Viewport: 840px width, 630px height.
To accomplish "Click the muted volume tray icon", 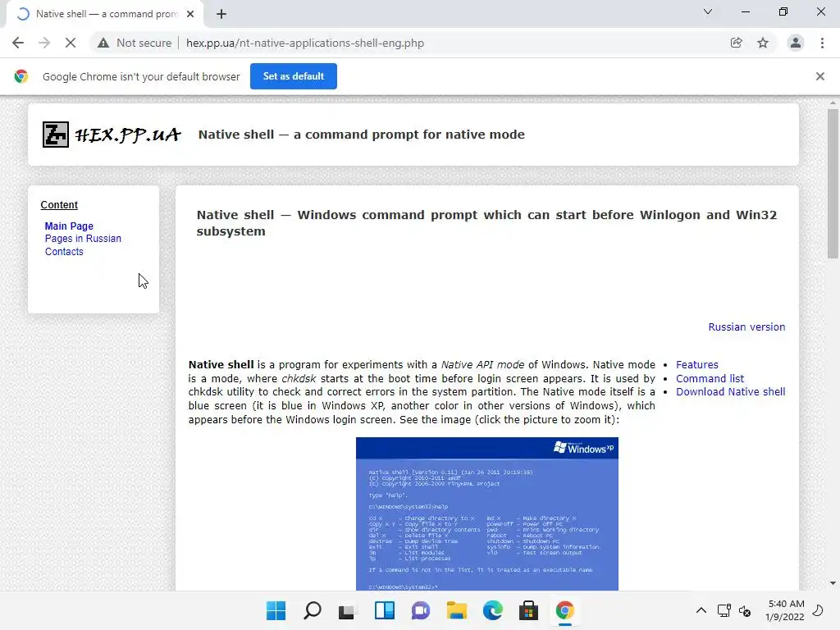I will [x=745, y=610].
